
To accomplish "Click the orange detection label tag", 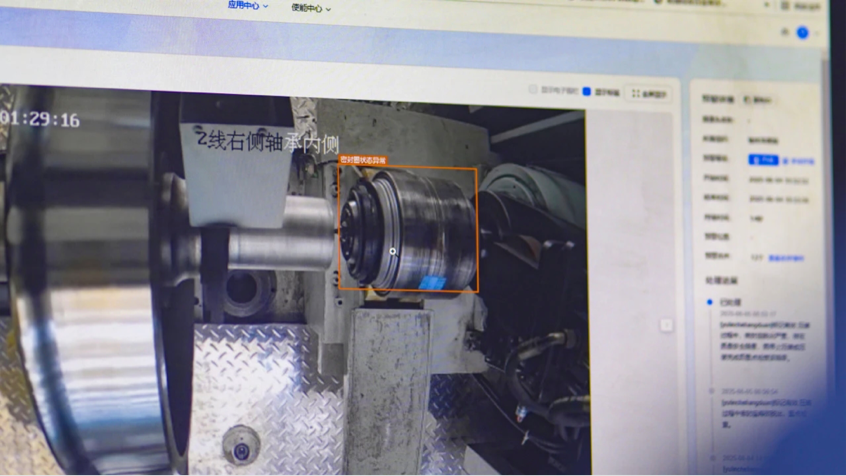I will click(x=363, y=160).
